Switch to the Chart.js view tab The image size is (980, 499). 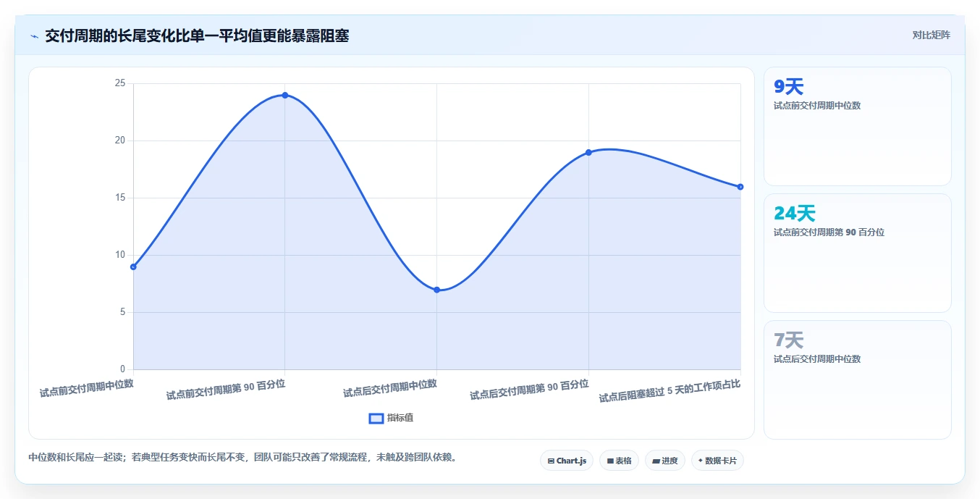click(x=567, y=461)
